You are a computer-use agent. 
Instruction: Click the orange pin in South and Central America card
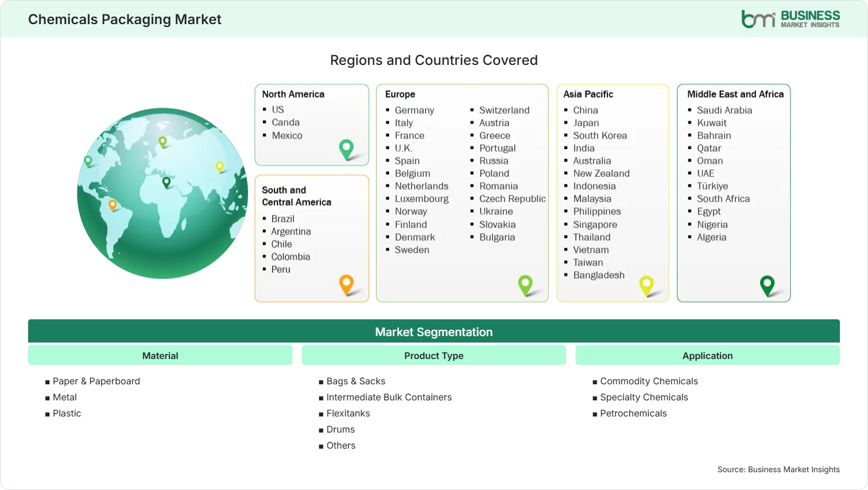[x=347, y=284]
